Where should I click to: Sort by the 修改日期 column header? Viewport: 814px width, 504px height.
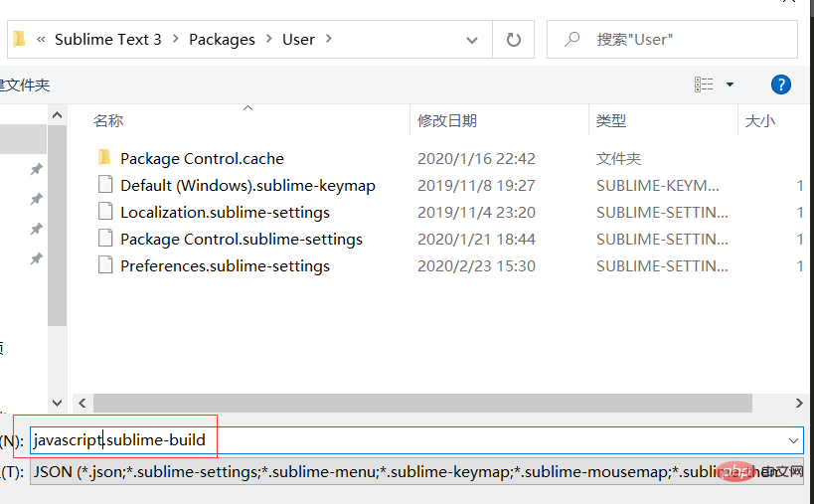pyautogui.click(x=447, y=121)
